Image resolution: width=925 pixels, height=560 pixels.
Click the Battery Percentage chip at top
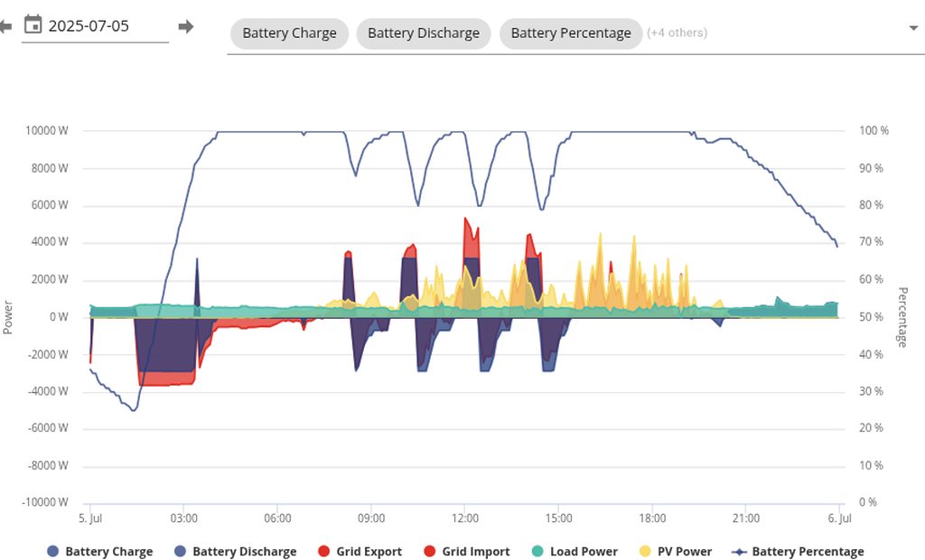(570, 33)
